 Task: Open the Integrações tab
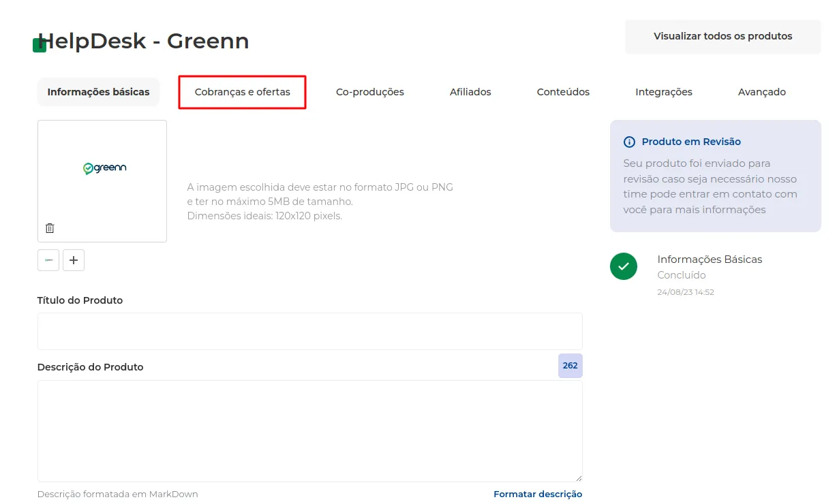pyautogui.click(x=664, y=92)
